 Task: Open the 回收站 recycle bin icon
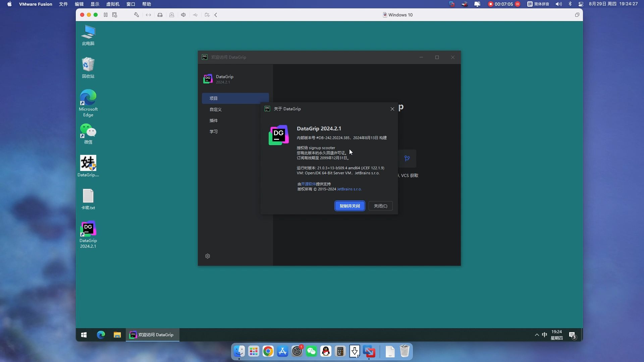click(88, 68)
